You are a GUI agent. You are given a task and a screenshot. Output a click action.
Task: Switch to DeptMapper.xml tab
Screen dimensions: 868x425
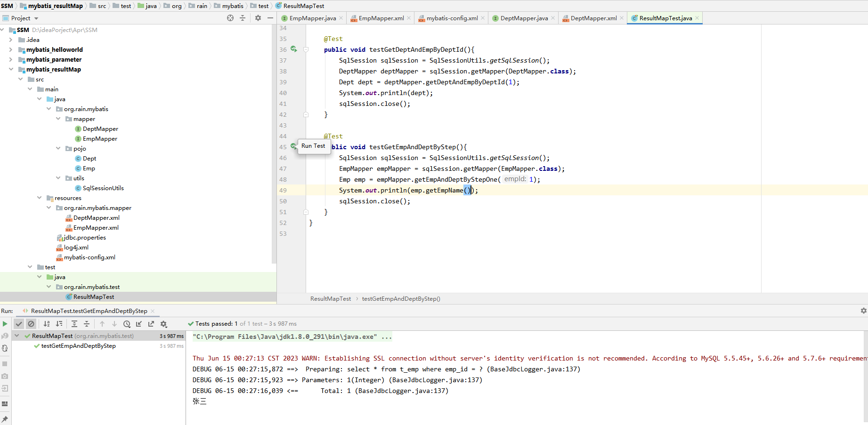(593, 18)
